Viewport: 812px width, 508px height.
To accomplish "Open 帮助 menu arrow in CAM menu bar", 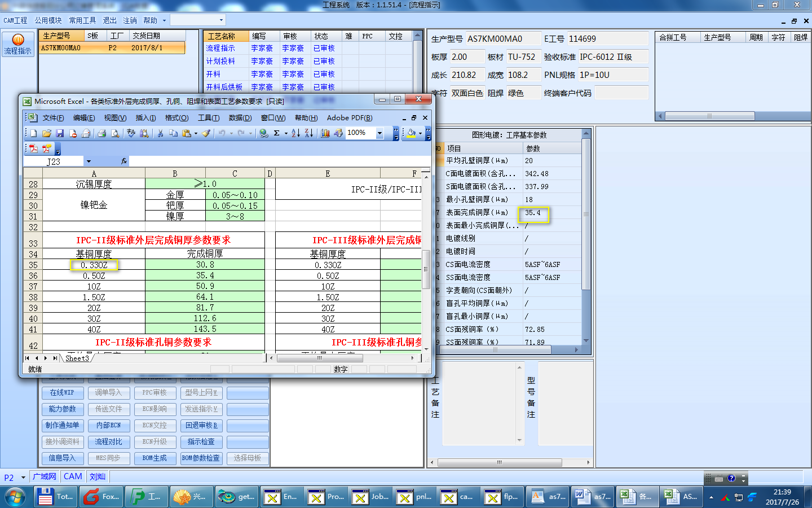I will click(164, 20).
